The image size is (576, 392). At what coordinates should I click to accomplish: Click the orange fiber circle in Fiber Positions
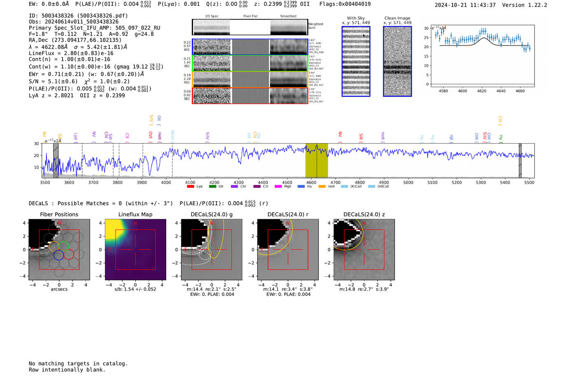(53, 246)
